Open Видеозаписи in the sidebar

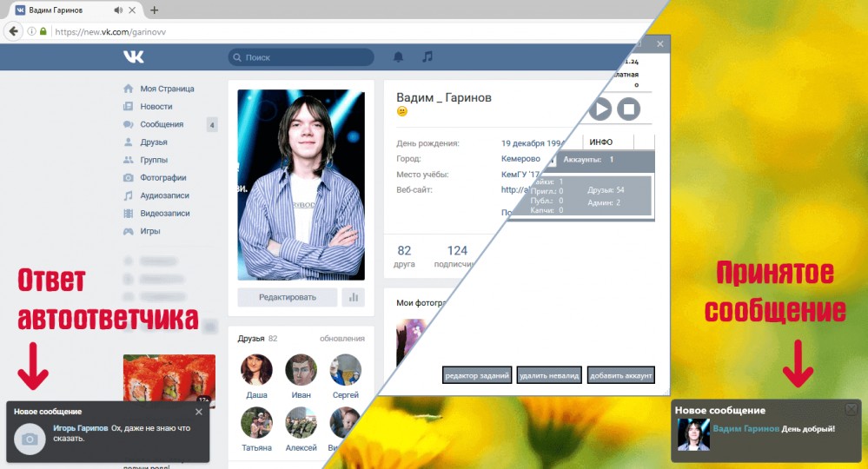click(x=165, y=213)
